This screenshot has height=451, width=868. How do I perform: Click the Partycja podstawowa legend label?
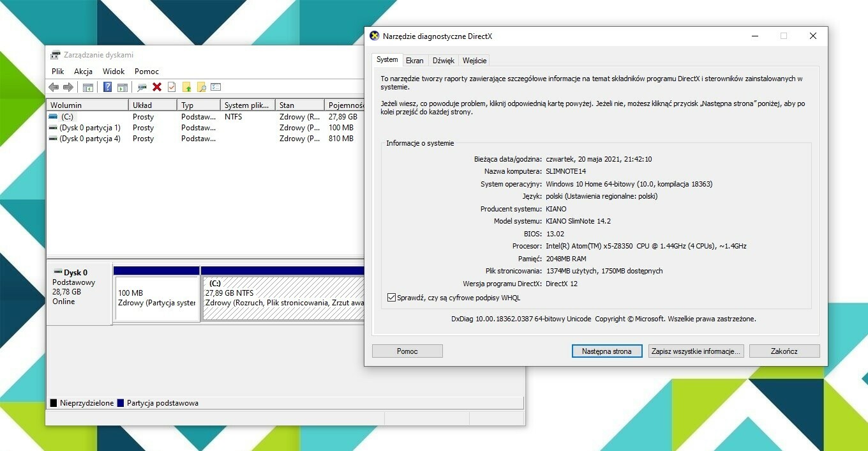[163, 403]
